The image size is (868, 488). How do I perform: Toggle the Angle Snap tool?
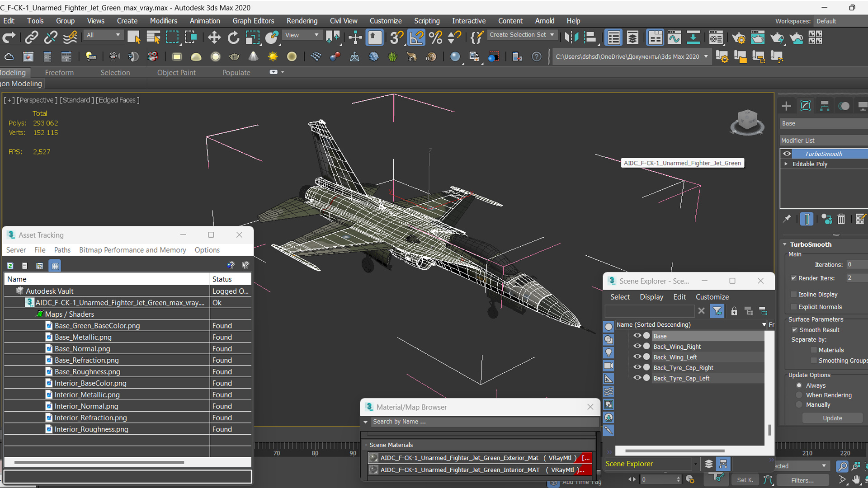416,38
